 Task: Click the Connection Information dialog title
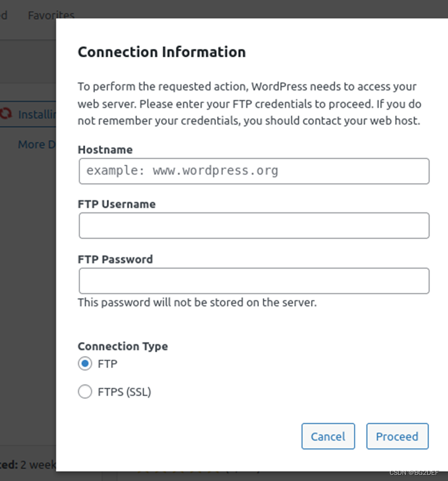[162, 52]
